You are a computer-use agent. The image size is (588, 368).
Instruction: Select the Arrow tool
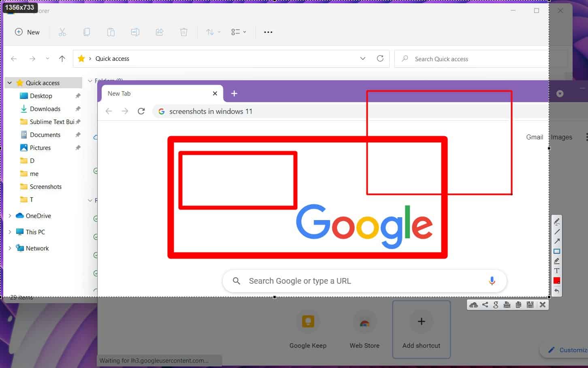point(557,242)
